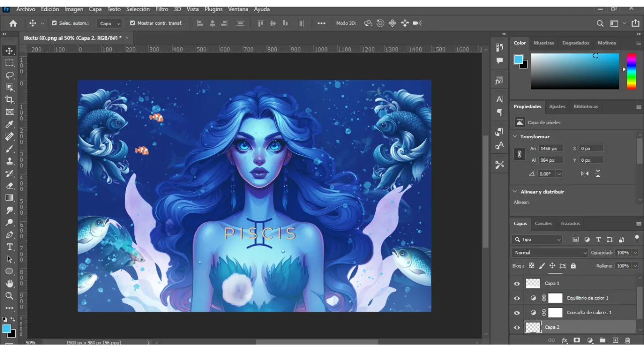The height and width of the screenshot is (362, 644).
Task: Open the search magnifier in options bar
Action: 600,23
